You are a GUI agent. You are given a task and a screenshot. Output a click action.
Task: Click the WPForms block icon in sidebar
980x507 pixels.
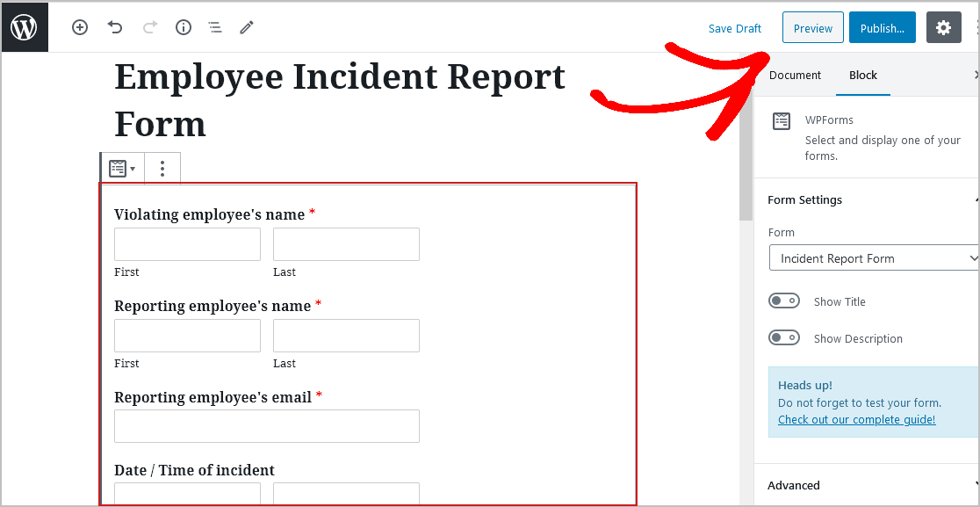[x=782, y=121]
